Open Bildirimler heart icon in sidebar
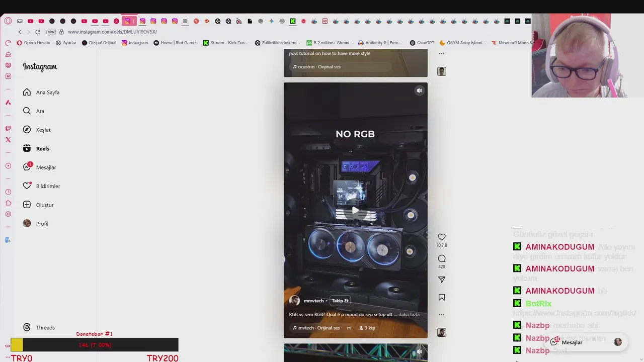 (27, 186)
